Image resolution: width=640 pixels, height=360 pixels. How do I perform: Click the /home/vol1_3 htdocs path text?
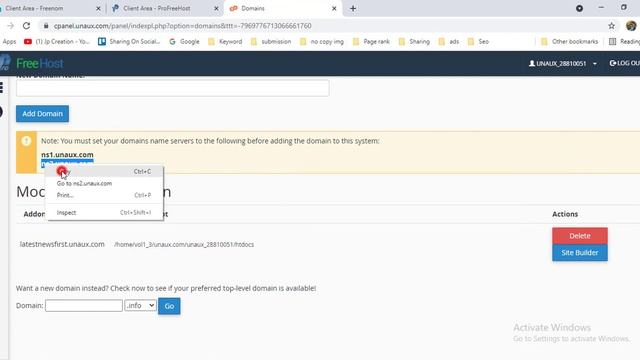(x=184, y=244)
